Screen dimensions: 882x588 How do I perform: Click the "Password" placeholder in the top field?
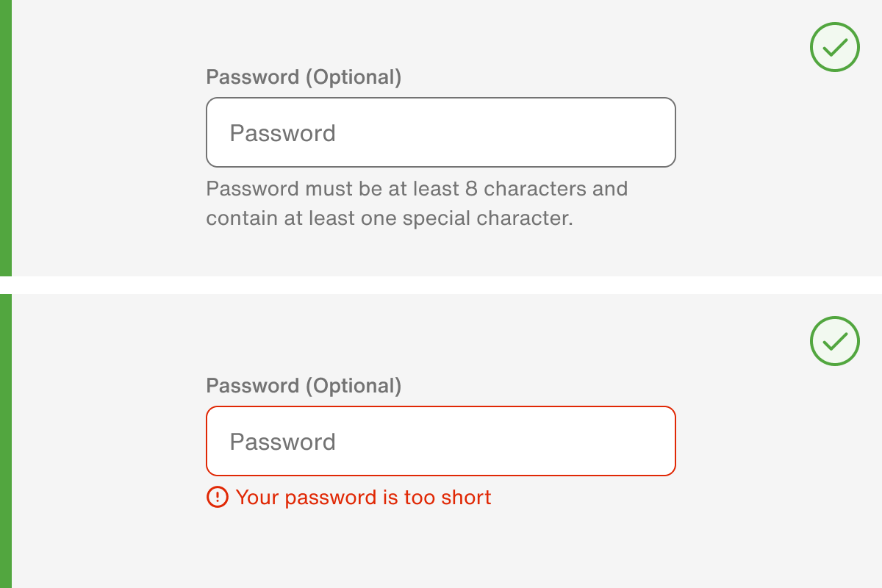[282, 133]
